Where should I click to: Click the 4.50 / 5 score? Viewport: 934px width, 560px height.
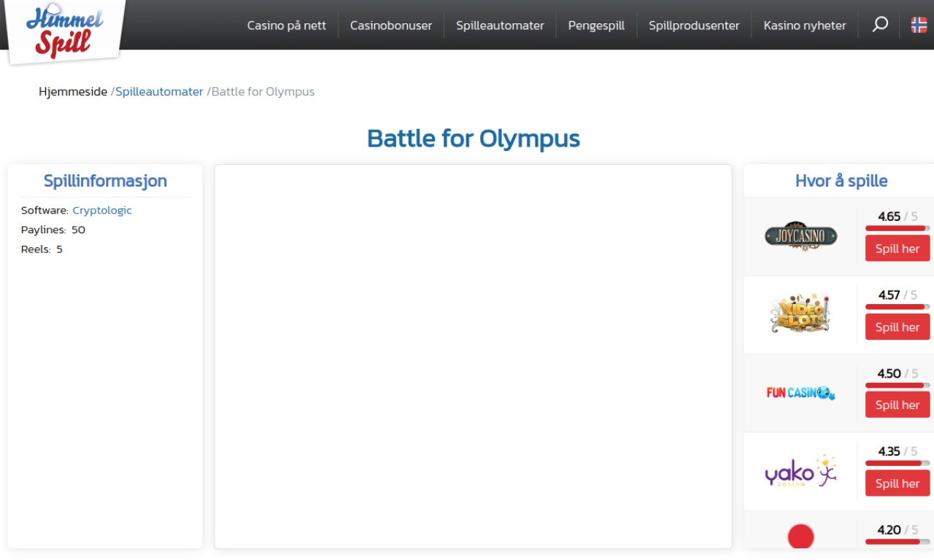pos(898,373)
